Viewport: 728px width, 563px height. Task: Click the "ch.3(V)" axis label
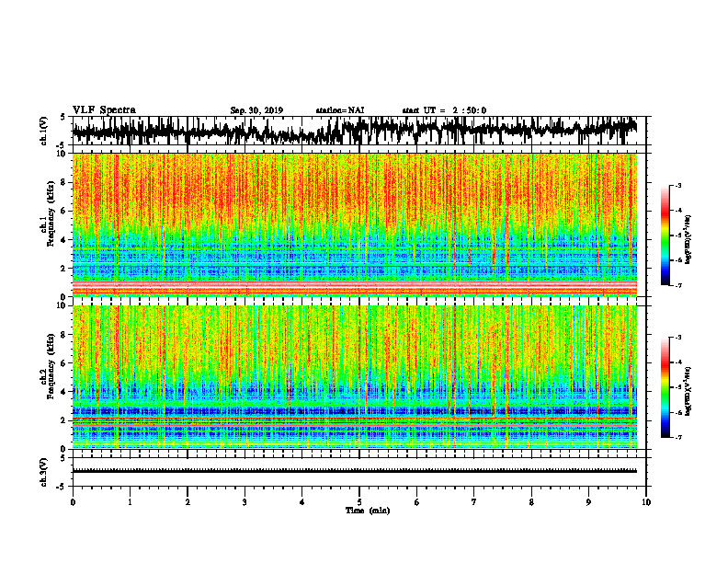pos(44,472)
